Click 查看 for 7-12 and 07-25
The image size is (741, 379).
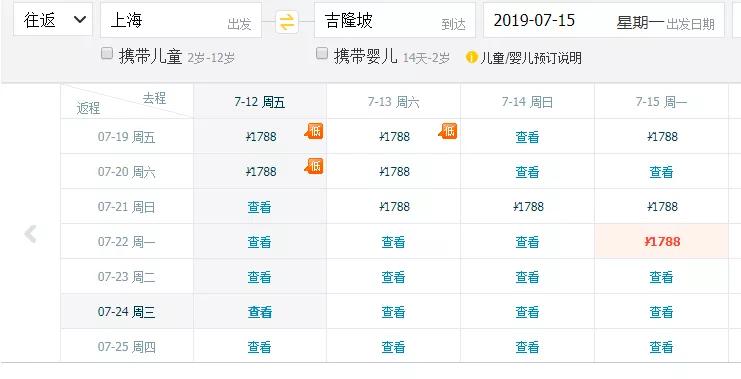[259, 347]
